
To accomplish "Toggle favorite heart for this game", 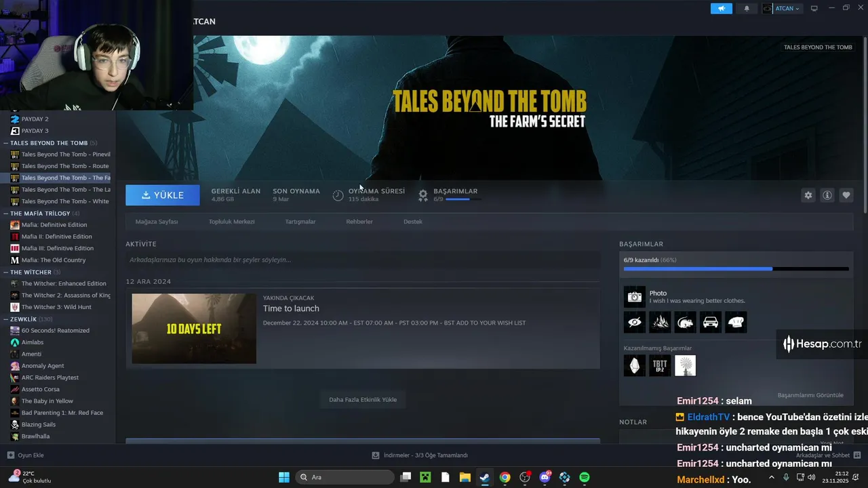I will pyautogui.click(x=846, y=195).
